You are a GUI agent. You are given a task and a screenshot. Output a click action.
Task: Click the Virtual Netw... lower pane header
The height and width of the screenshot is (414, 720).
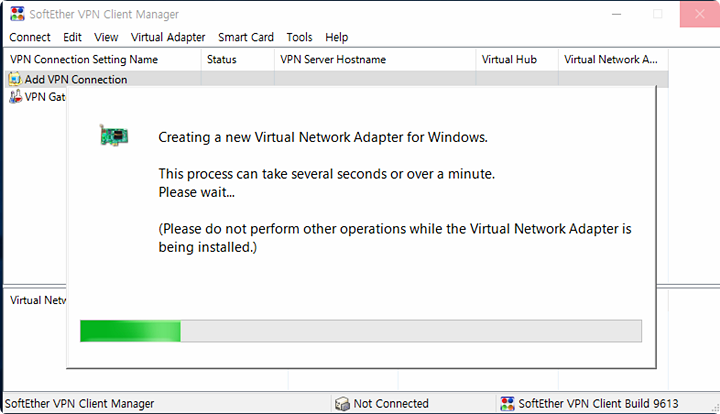pos(38,300)
